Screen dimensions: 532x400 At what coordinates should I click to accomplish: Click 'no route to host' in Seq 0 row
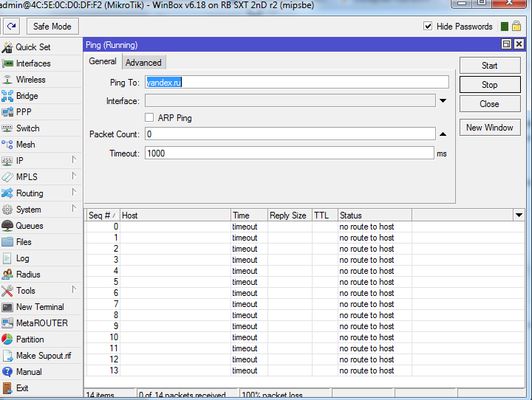pos(366,227)
